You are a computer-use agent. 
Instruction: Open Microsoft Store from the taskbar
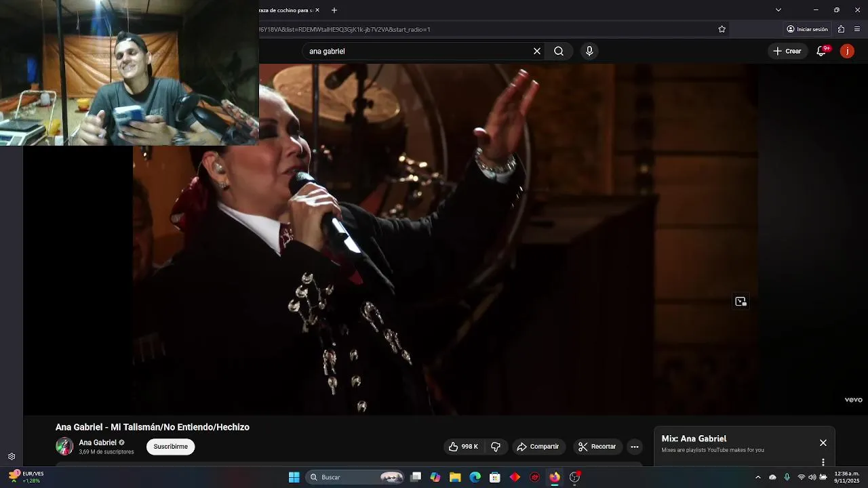pyautogui.click(x=495, y=477)
